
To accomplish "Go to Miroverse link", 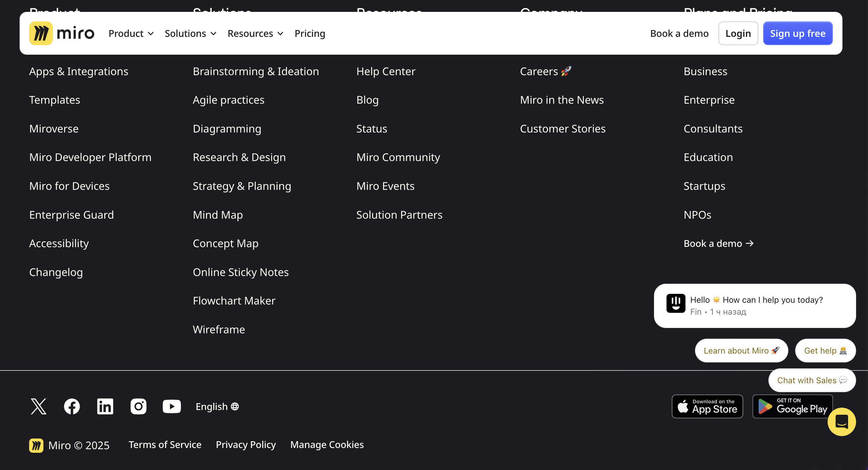I will (54, 129).
